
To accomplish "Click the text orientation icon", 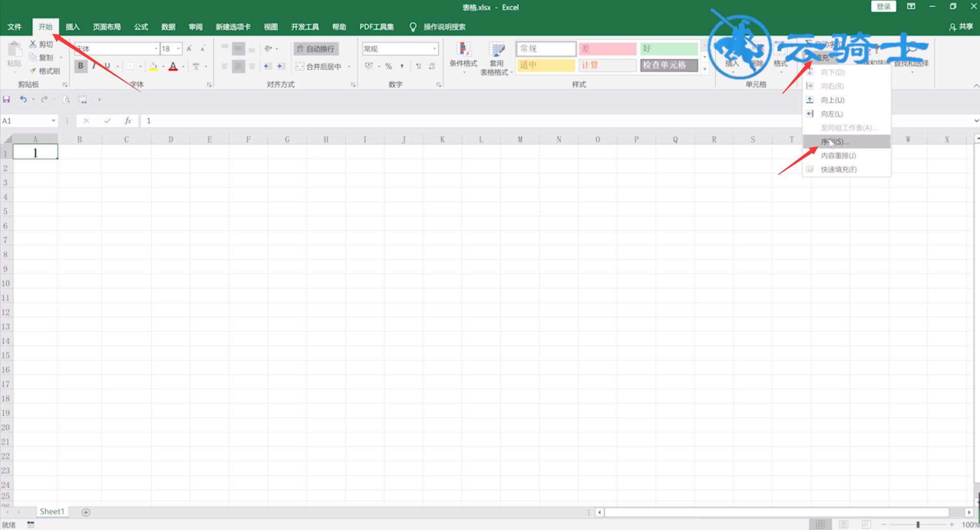I will 269,49.
